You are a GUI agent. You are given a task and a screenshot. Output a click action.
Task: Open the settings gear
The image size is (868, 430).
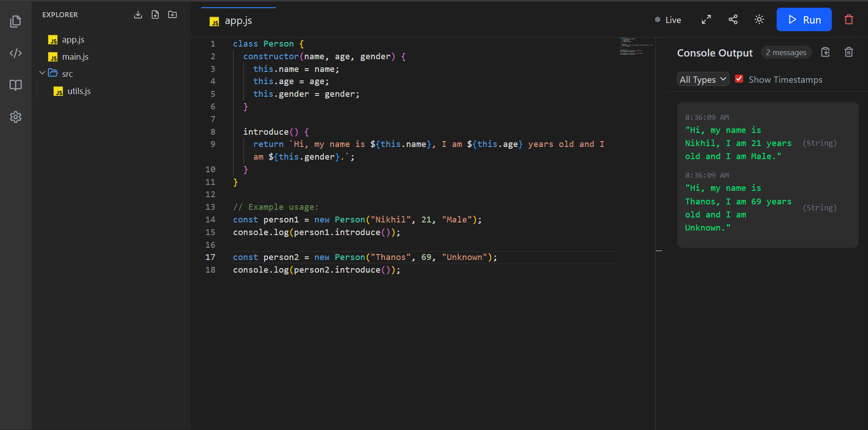pyautogui.click(x=15, y=117)
